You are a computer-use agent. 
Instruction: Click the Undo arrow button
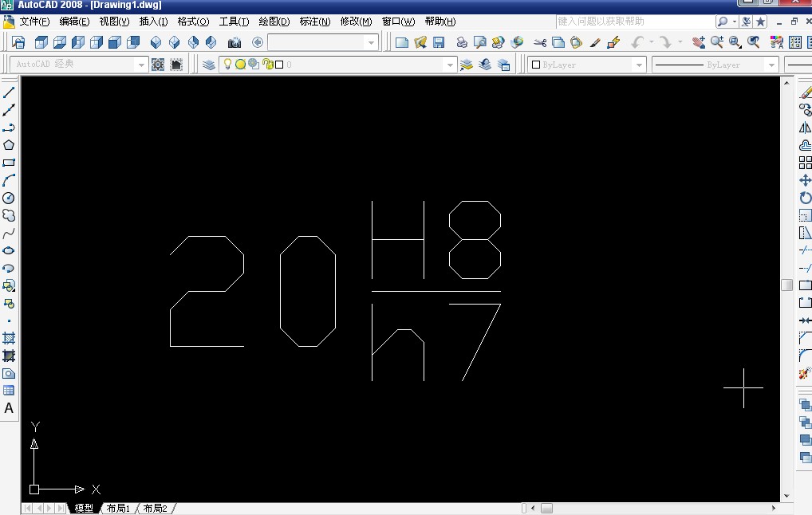[x=638, y=42]
